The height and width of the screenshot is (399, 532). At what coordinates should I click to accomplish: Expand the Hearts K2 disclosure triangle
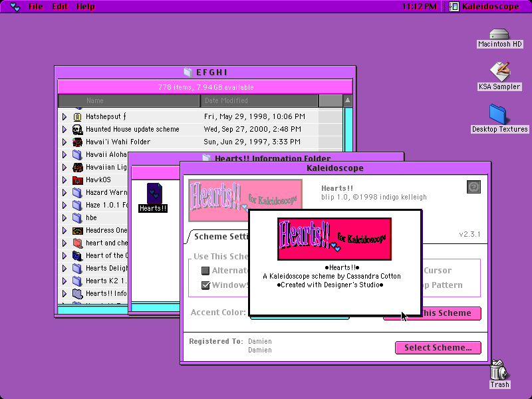65,281
